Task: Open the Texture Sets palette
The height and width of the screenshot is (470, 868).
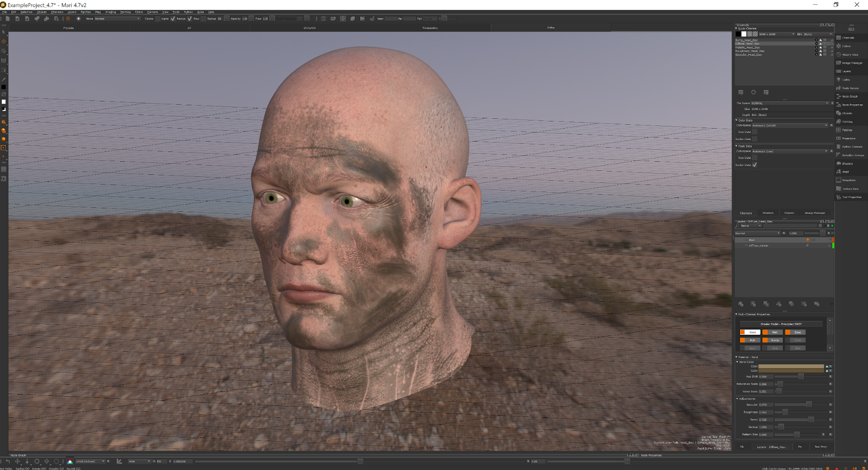Action: tap(850, 189)
